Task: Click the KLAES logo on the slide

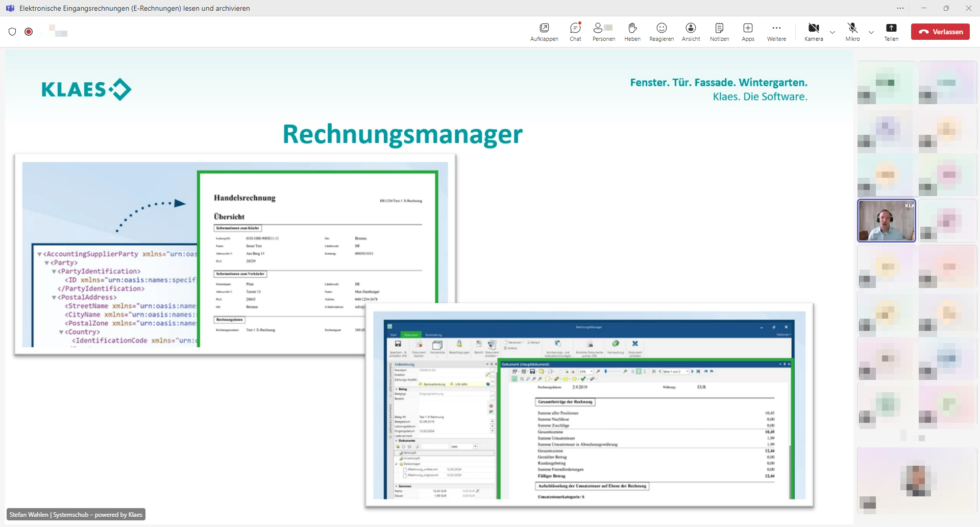Action: [x=86, y=89]
